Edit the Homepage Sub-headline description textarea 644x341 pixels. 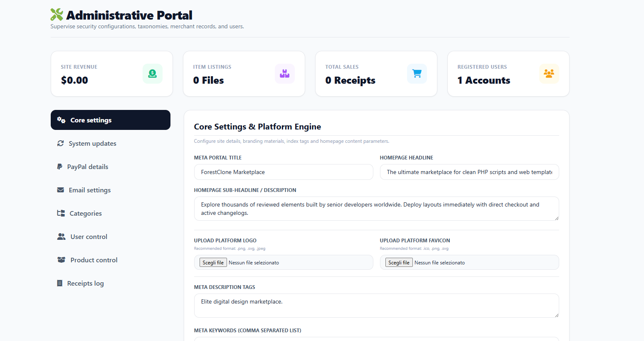coord(377,209)
